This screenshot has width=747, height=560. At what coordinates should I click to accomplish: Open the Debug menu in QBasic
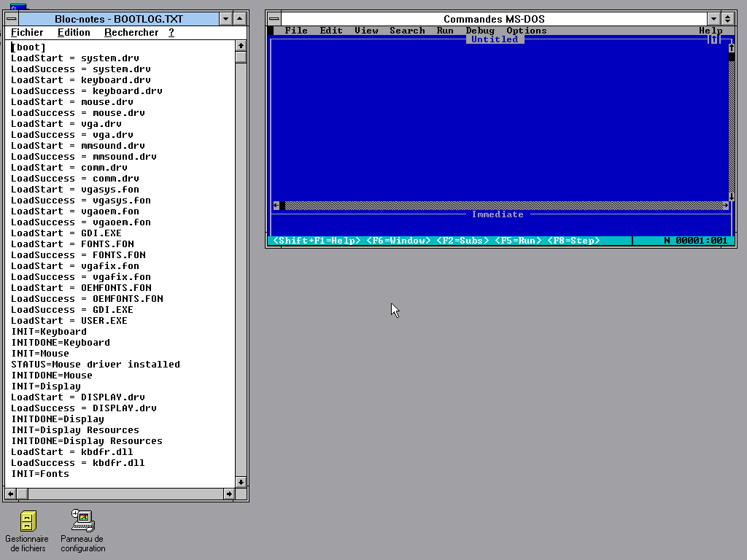pyautogui.click(x=480, y=31)
